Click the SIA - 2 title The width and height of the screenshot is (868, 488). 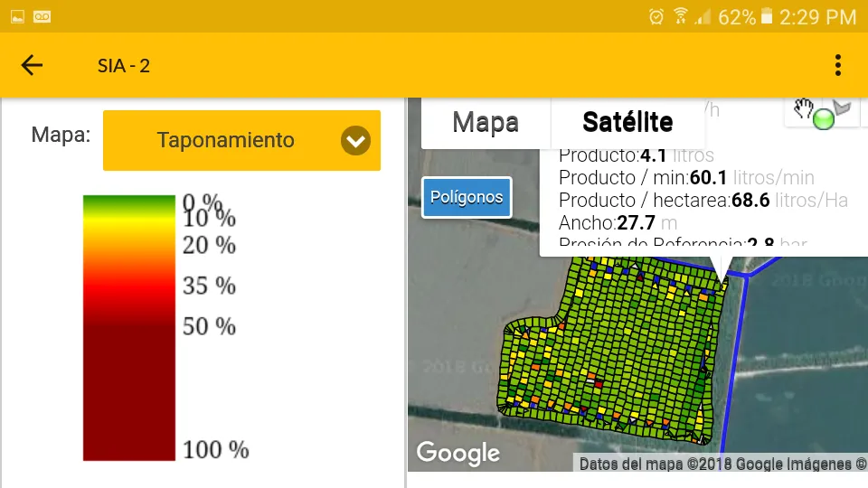tap(124, 66)
